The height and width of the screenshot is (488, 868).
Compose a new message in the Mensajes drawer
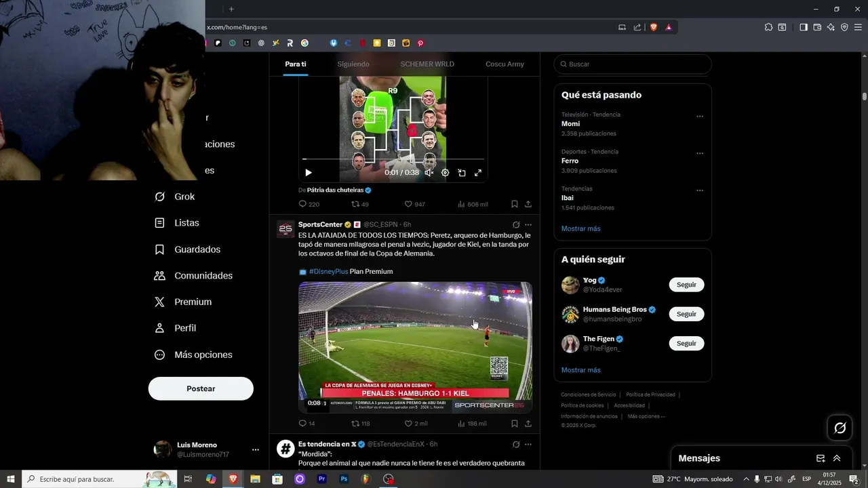[821, 458]
